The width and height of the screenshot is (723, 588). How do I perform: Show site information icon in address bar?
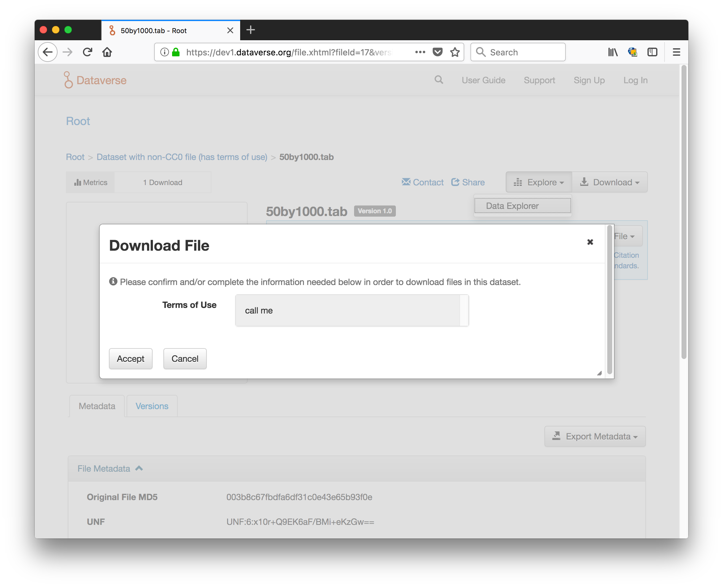164,52
